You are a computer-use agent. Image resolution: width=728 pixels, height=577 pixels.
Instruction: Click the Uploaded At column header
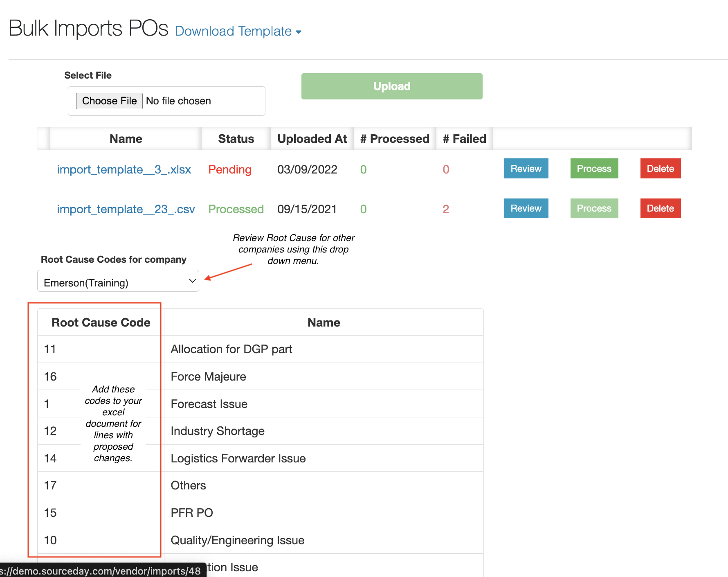pyautogui.click(x=312, y=139)
